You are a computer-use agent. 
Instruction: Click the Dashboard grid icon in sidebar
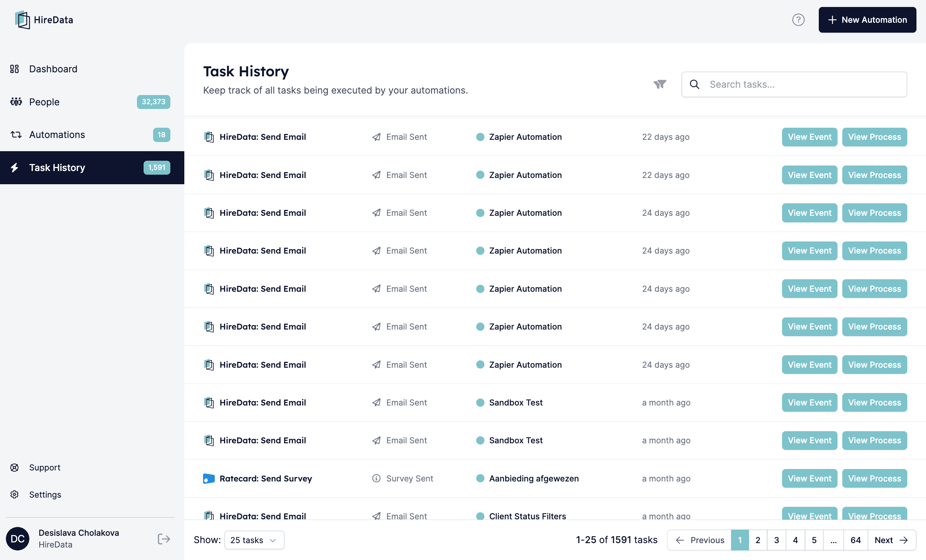coord(14,69)
